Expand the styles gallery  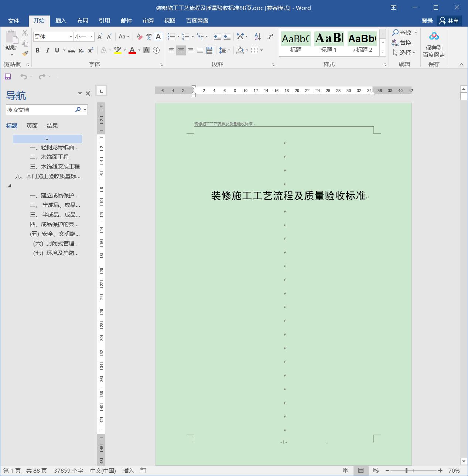click(383, 52)
